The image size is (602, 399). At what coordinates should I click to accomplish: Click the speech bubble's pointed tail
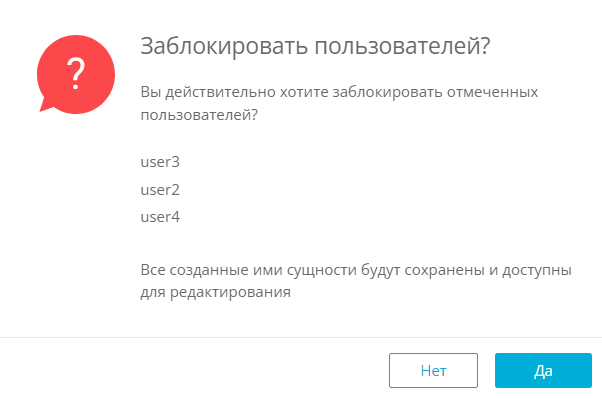(x=47, y=105)
